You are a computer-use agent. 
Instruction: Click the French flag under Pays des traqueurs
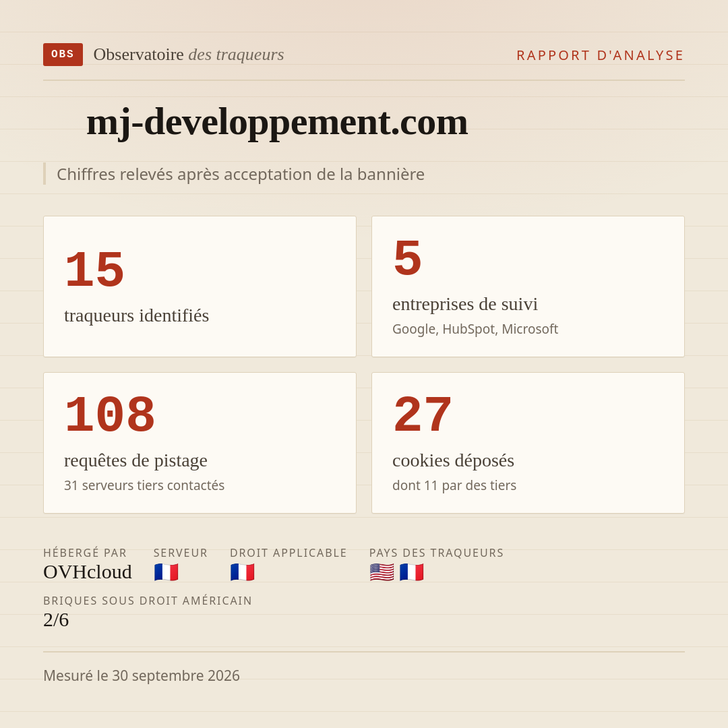tap(411, 572)
